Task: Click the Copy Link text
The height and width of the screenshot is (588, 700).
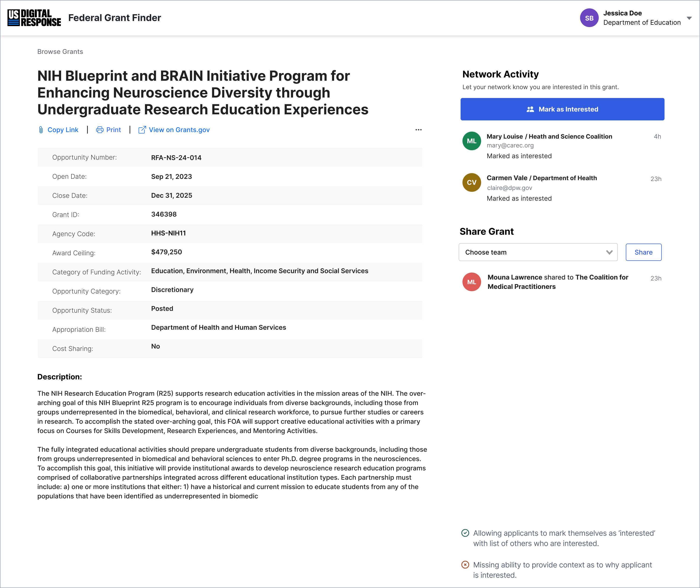Action: (63, 130)
